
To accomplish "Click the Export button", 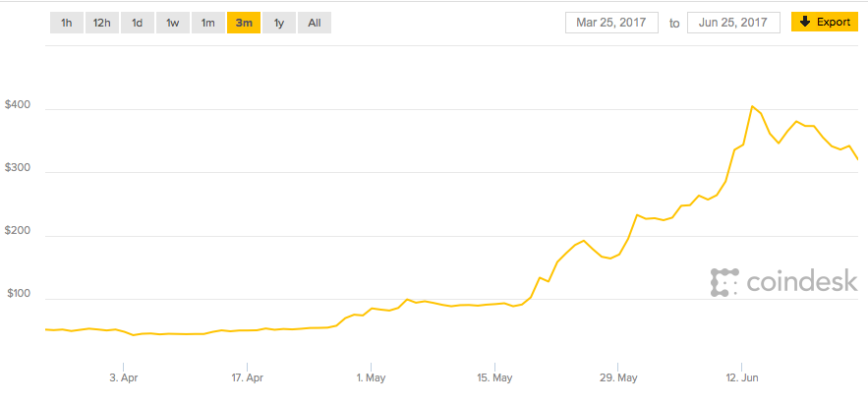I will click(x=825, y=23).
